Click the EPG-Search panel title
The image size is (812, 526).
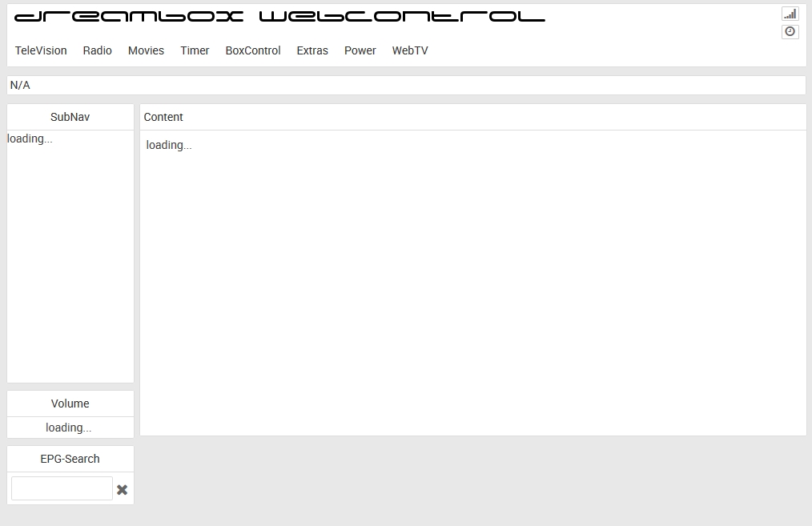[70, 459]
